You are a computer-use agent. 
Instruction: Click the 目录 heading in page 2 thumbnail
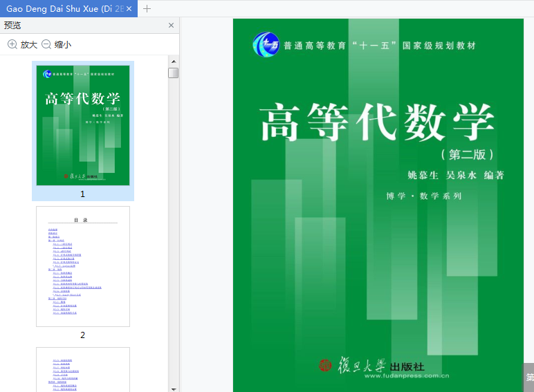click(x=81, y=220)
